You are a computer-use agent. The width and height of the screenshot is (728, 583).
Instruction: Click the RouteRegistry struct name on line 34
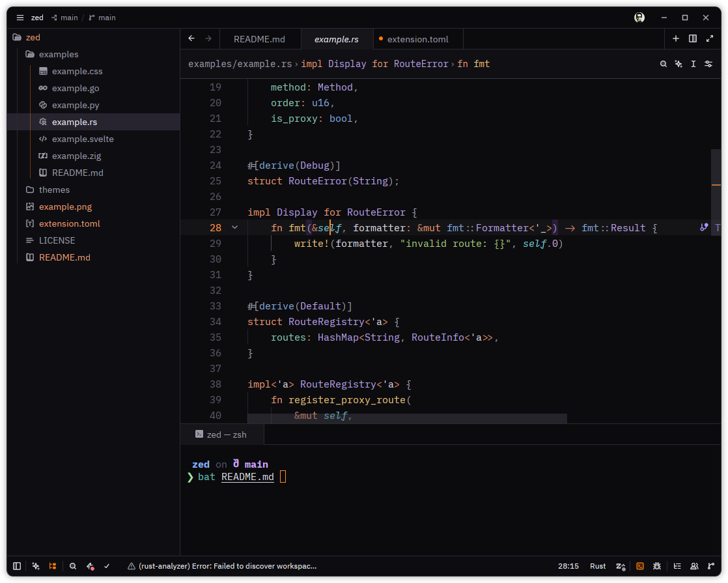pyautogui.click(x=326, y=321)
